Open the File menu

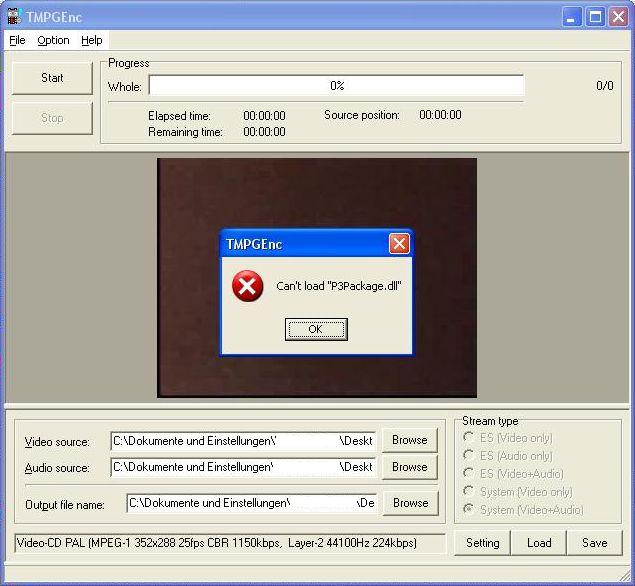click(17, 40)
